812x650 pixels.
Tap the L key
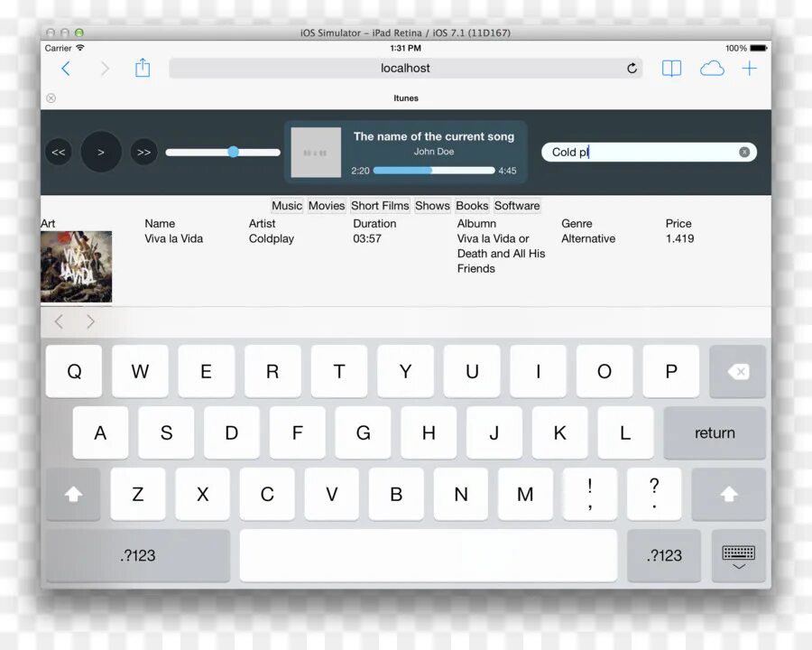625,432
